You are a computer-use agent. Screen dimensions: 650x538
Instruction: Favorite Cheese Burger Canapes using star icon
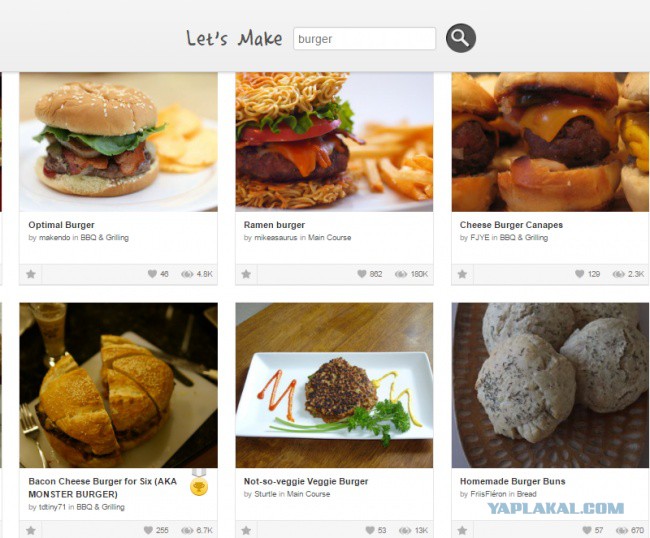point(462,274)
